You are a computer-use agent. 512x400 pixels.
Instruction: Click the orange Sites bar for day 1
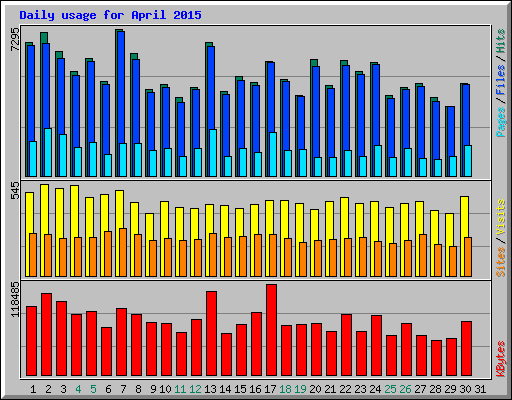pyautogui.click(x=33, y=255)
